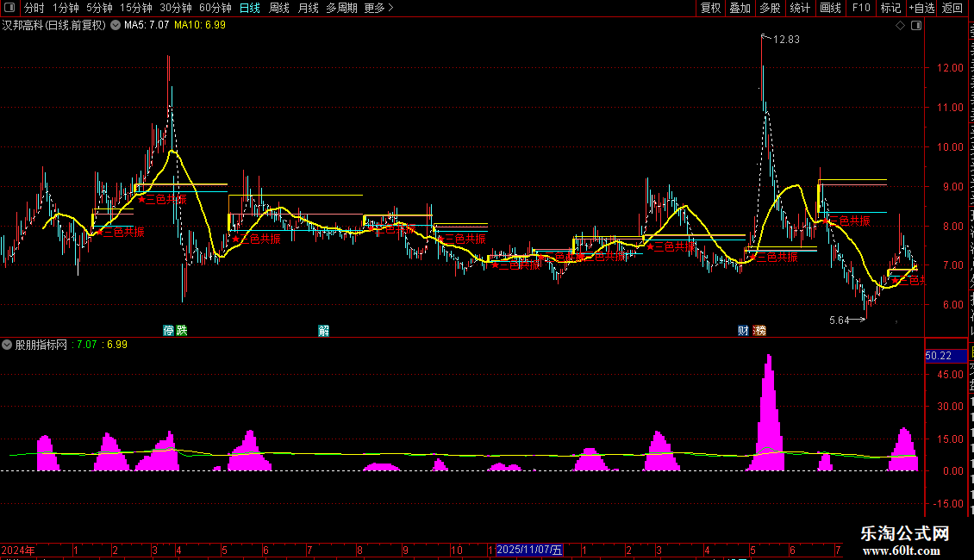Click the 12.83 high price label

786,40
